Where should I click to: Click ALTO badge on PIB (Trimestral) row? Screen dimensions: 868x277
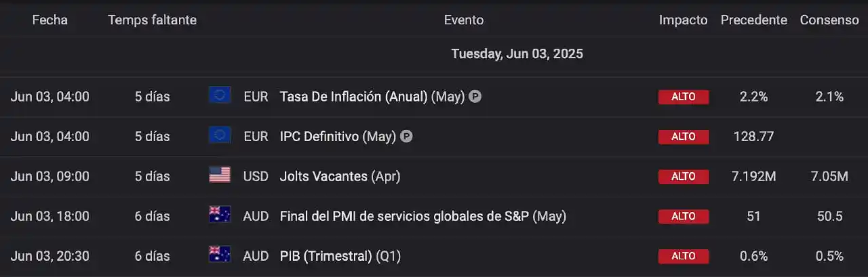coord(684,257)
